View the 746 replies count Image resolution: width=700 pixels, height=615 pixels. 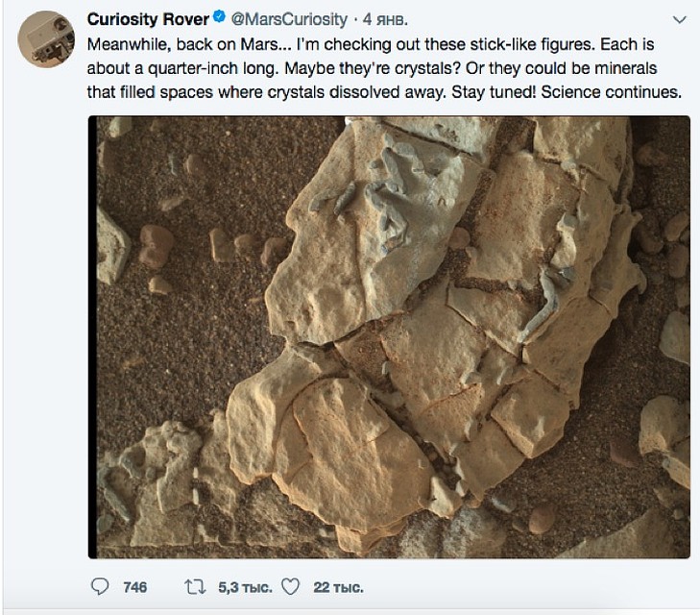[x=134, y=587]
